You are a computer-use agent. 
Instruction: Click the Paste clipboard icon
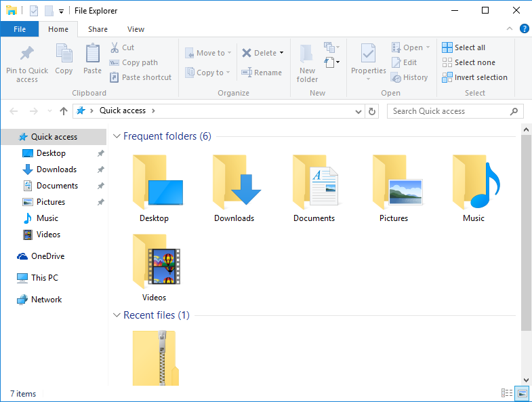[x=92, y=54]
